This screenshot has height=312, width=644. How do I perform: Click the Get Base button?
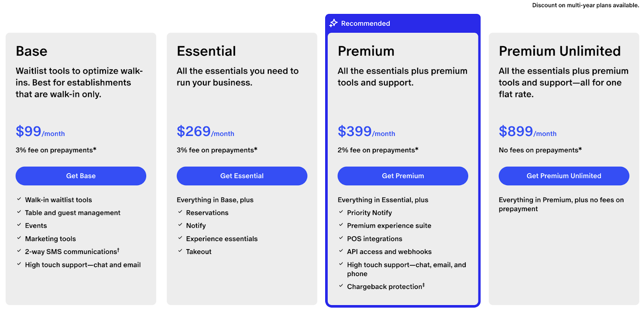point(81,176)
